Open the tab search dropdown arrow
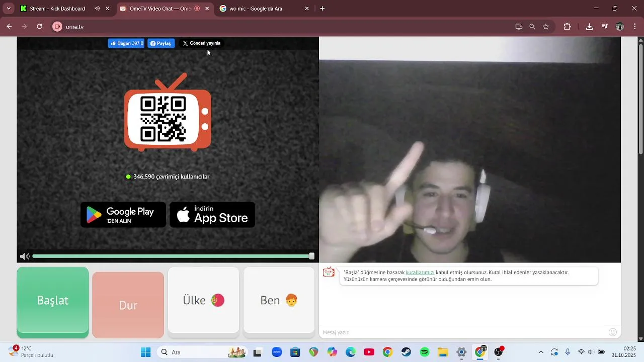Screen dimensions: 644x362 coord(9,9)
